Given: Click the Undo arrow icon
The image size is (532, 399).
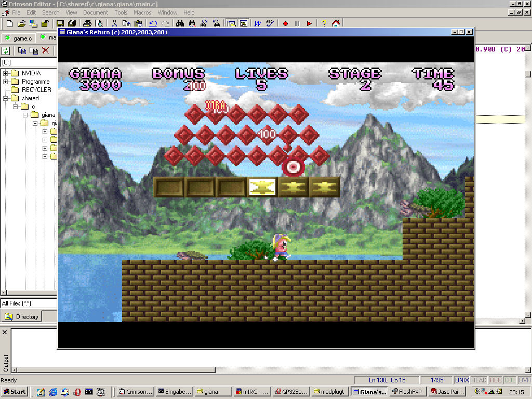Looking at the screenshot, I should click(x=153, y=23).
